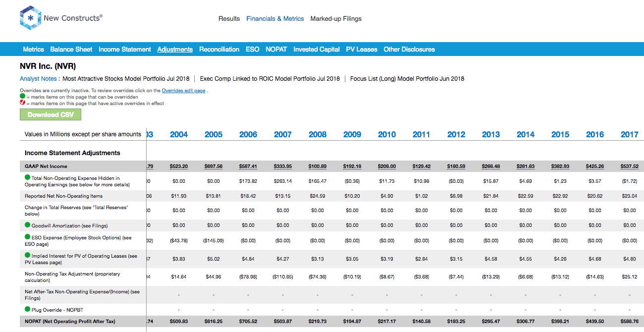
Task: Click NOPAT value $705.52
Action: click(x=248, y=322)
